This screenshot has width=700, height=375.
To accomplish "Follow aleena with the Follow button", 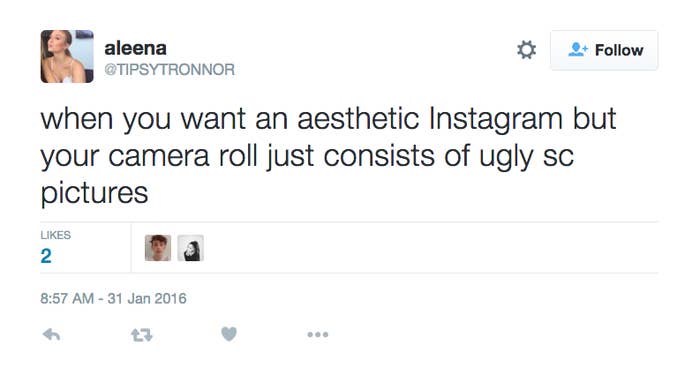I will point(604,50).
